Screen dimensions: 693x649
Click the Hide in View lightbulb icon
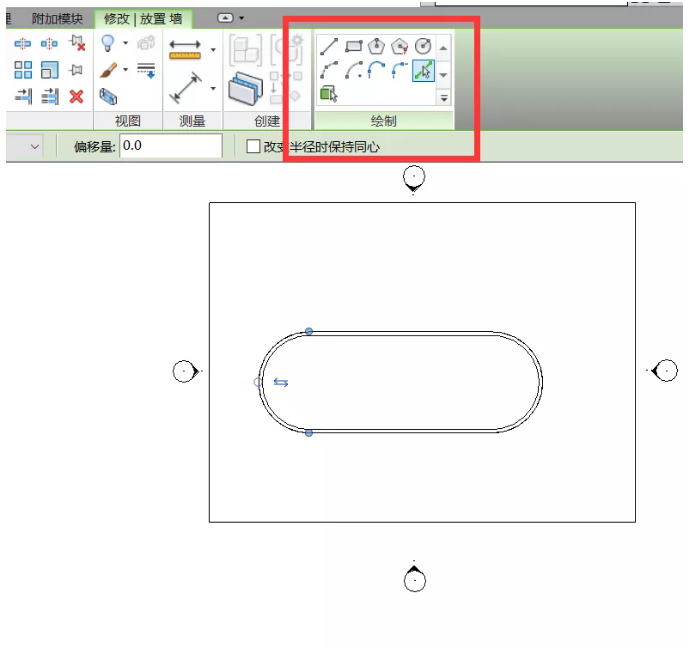[108, 43]
